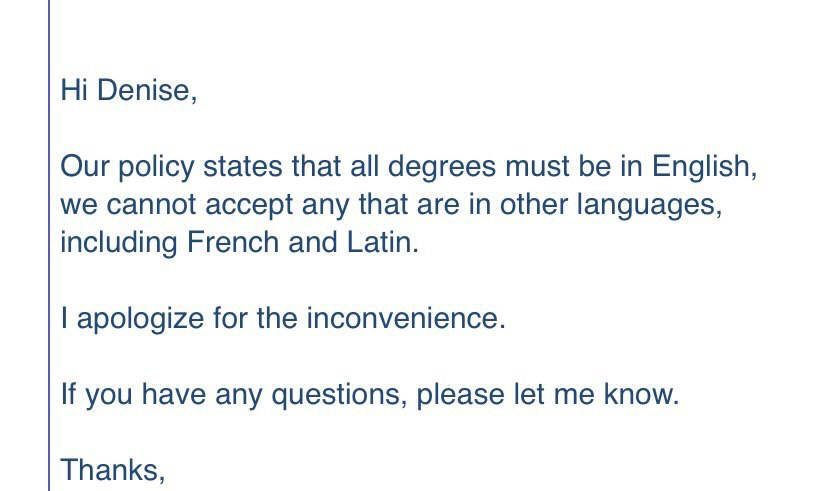
Task: Click the word "including" starting the third line
Action: point(119,243)
